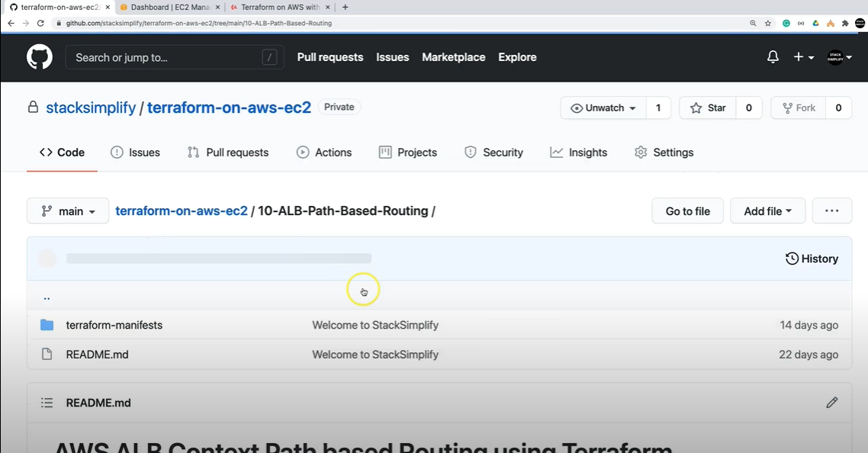This screenshot has height=453, width=868.
Task: Open browser zoom magnifier icon
Action: (x=753, y=23)
